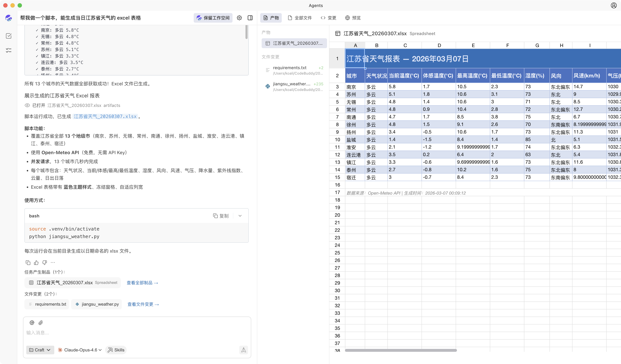
Task: Open the Craft mode dropdown
Action: 40,350
